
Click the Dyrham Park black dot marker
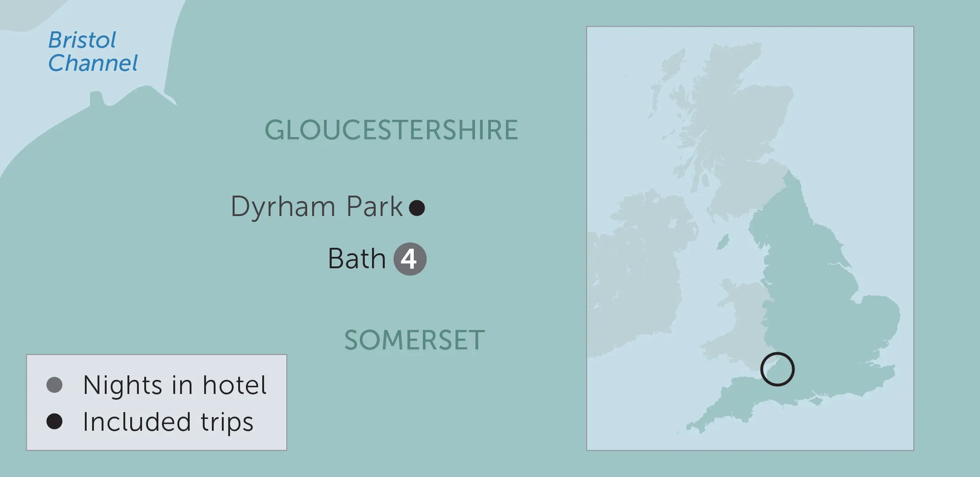click(x=417, y=208)
